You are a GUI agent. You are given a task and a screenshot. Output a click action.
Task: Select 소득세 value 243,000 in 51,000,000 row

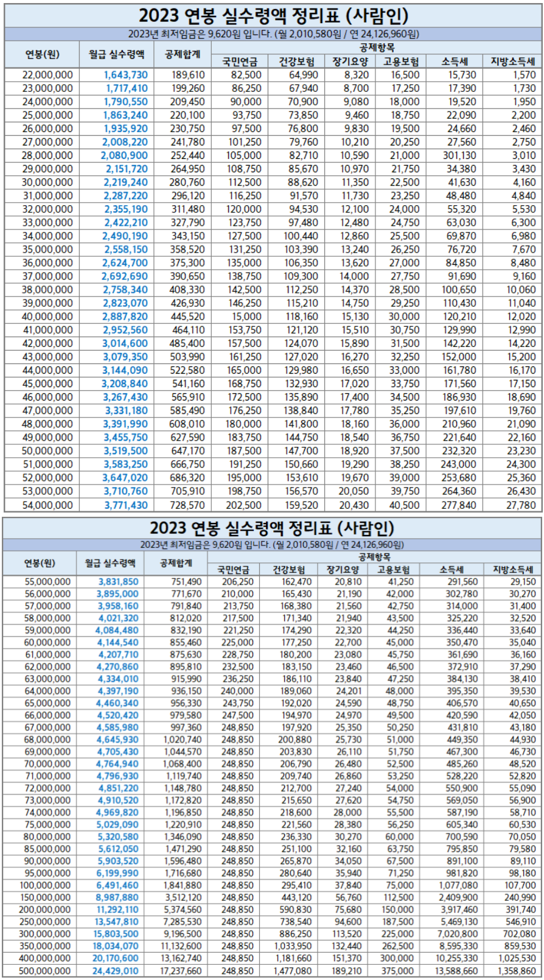(459, 464)
